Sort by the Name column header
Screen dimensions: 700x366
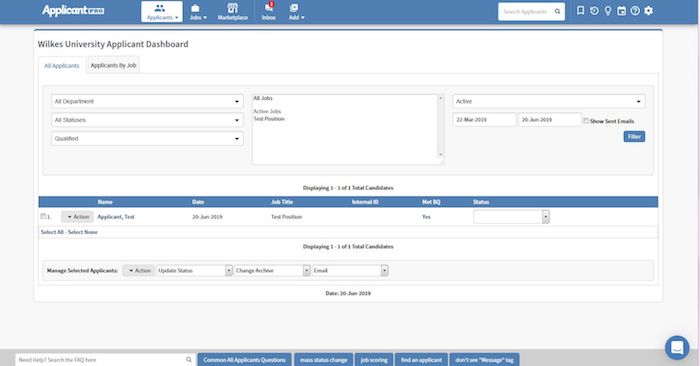(x=105, y=202)
